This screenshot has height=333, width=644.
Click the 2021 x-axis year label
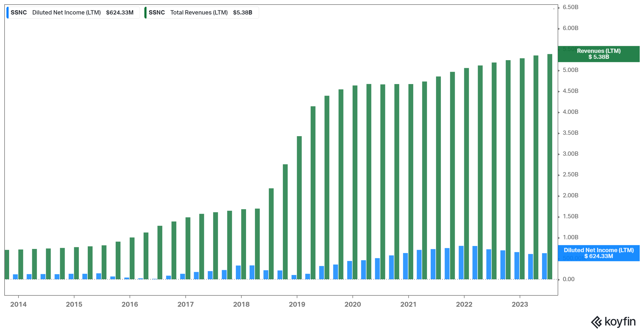tap(408, 304)
